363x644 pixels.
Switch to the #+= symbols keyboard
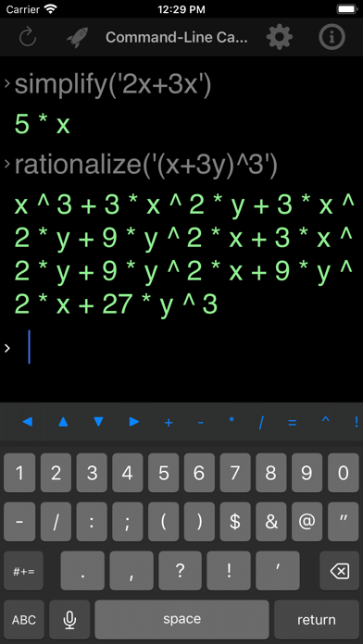click(23, 571)
